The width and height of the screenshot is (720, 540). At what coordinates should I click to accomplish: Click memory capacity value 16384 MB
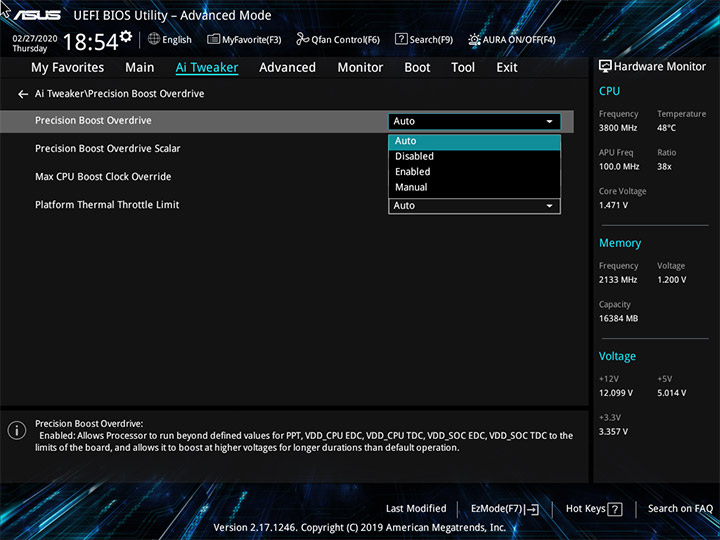click(x=618, y=319)
